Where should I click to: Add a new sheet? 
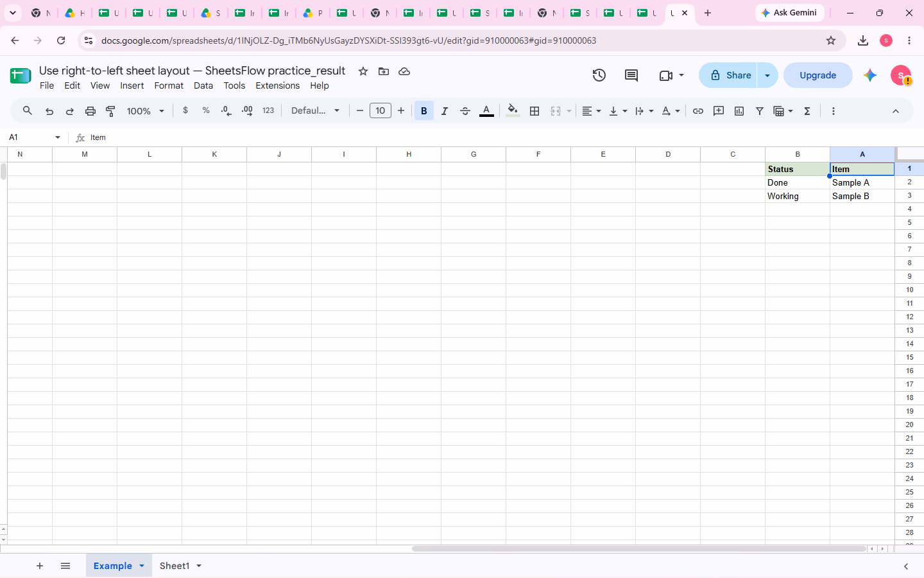click(x=40, y=566)
